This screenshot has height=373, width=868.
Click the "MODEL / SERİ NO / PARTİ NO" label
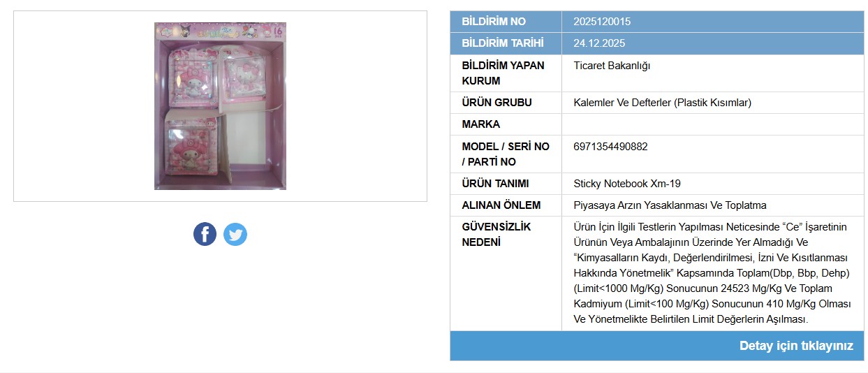point(505,154)
